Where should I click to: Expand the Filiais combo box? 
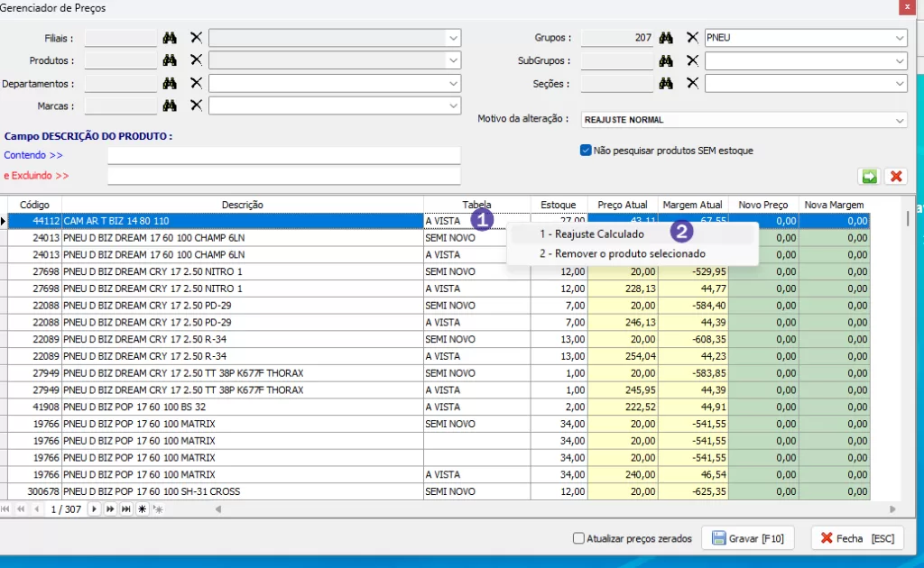point(452,38)
